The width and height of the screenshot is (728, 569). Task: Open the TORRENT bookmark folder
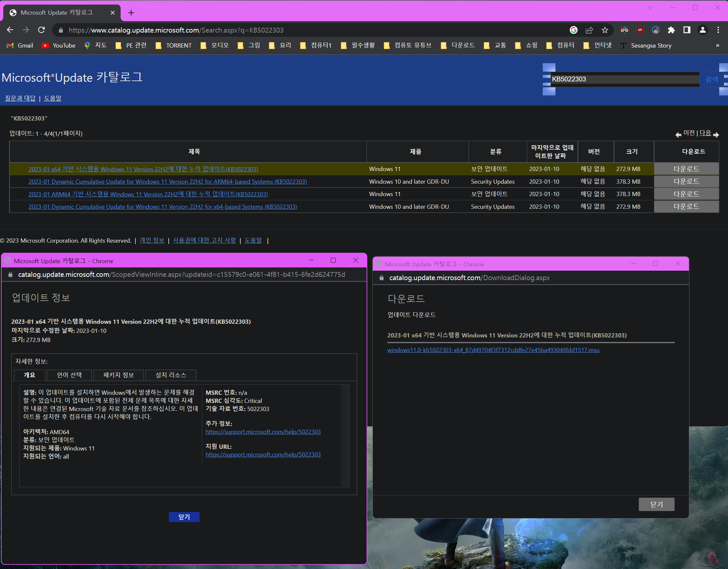[x=174, y=45]
